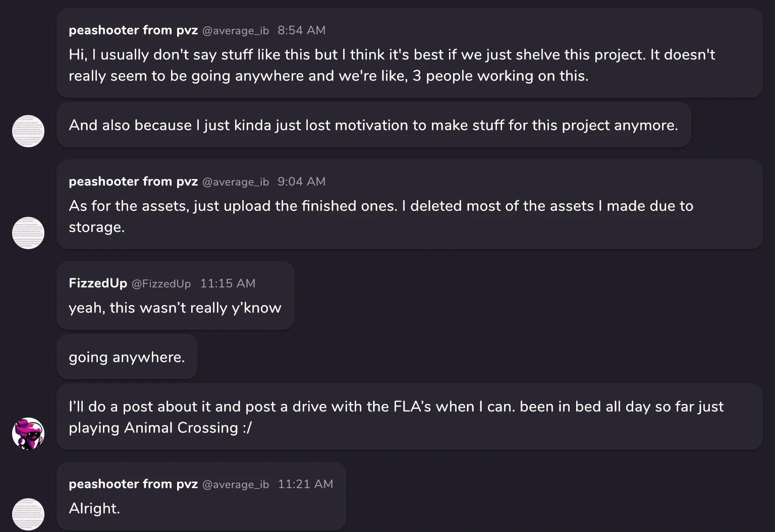Select FizzedUp's avatar beside the Animal Crossing message
The image size is (775, 532).
(x=28, y=433)
